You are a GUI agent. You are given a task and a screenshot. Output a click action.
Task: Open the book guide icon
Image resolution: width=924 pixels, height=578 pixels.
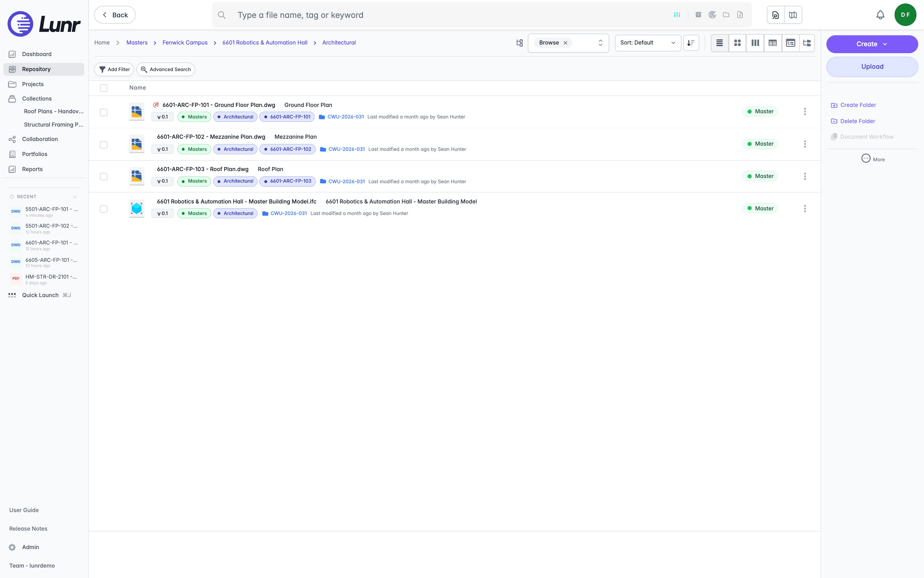click(x=793, y=15)
